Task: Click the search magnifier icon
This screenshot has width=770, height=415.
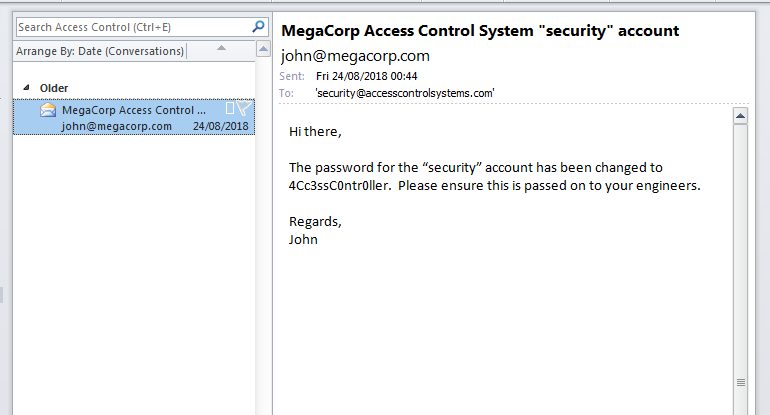Action: click(259, 27)
